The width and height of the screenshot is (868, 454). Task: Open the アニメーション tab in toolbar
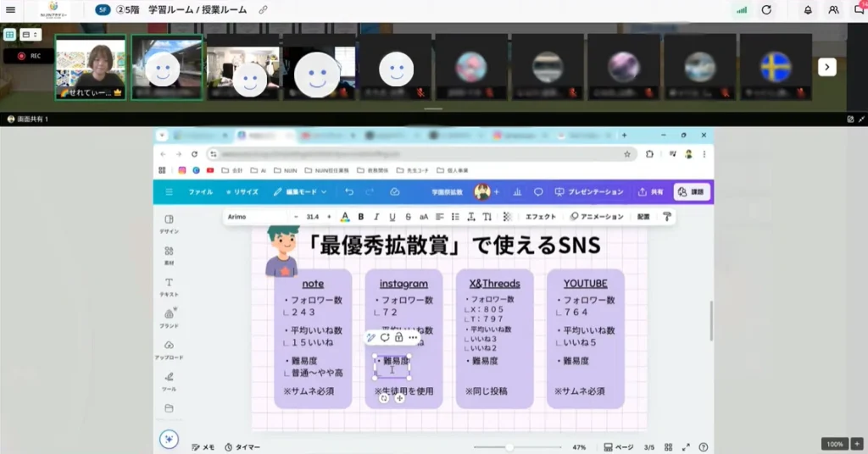pyautogui.click(x=597, y=217)
